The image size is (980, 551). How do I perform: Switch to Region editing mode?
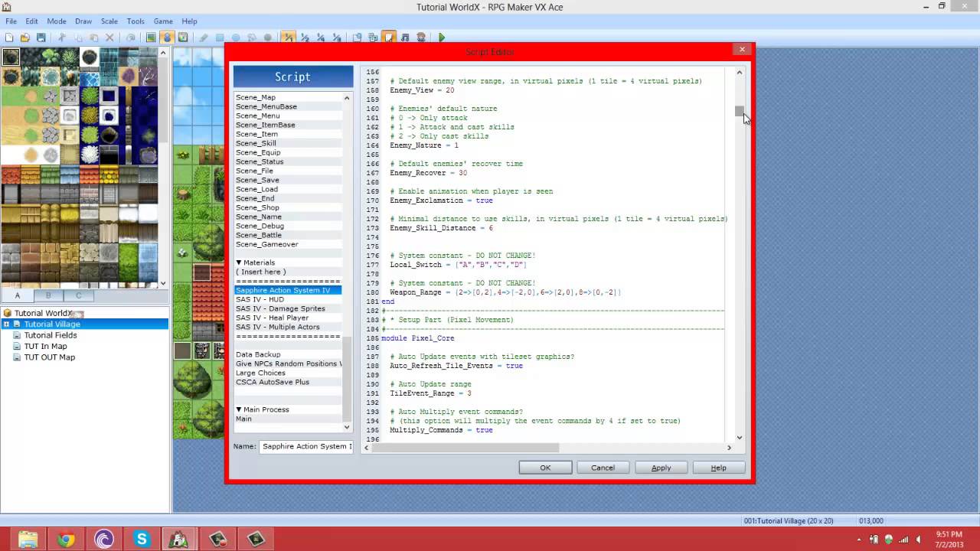click(x=183, y=37)
